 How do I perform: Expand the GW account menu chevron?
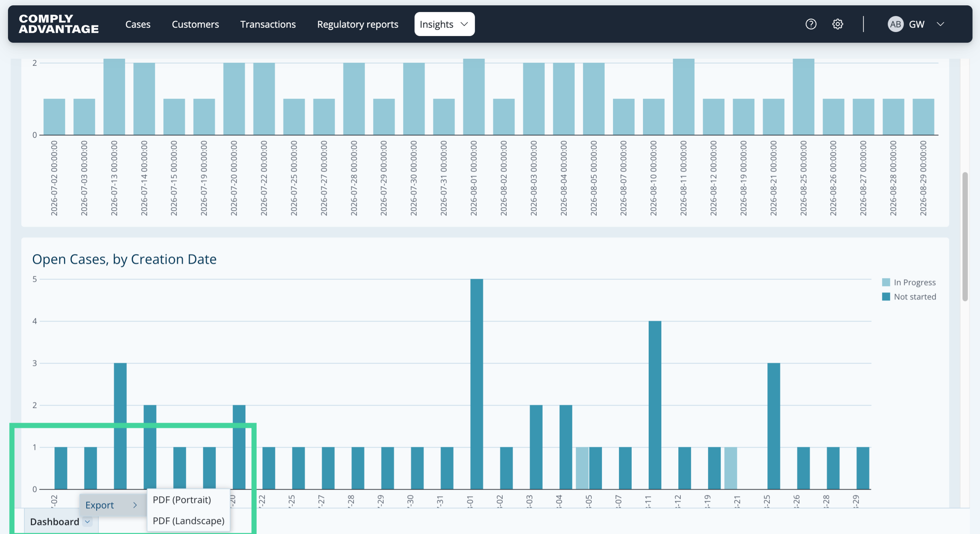point(940,24)
